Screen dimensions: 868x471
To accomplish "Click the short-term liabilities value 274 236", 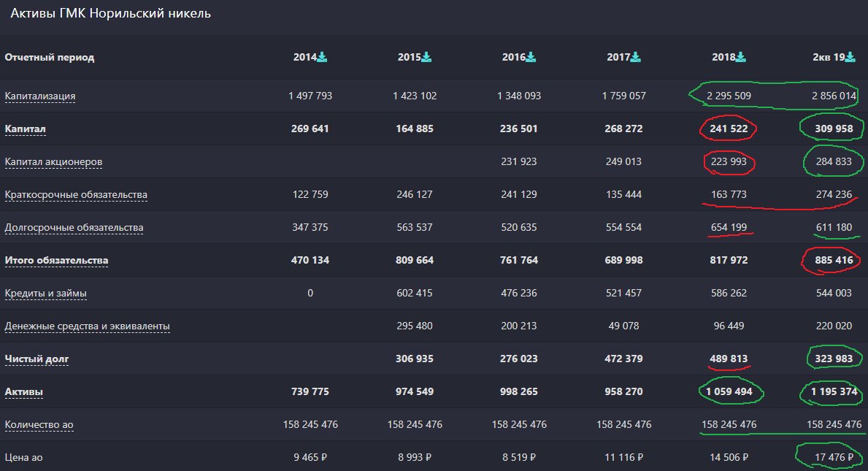I will [x=834, y=194].
